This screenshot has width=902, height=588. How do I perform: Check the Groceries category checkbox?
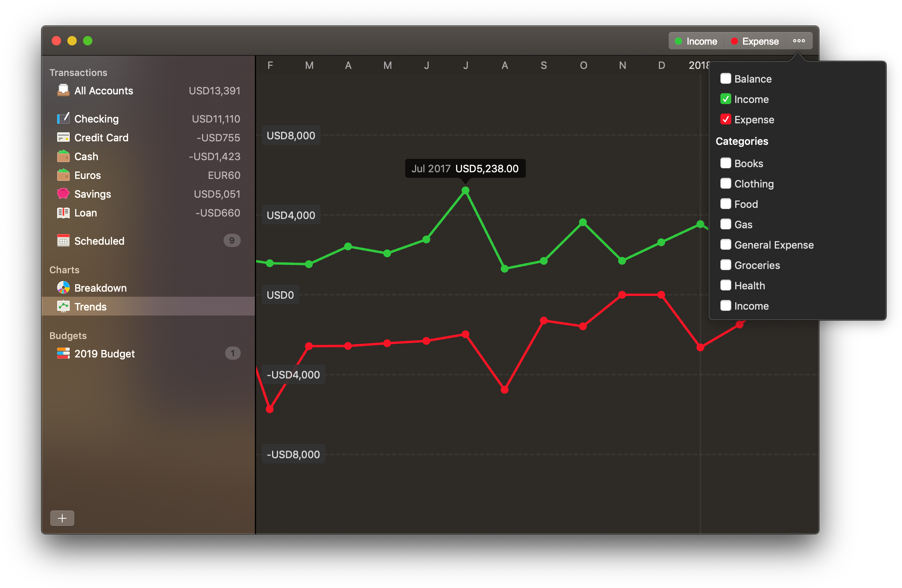[725, 265]
